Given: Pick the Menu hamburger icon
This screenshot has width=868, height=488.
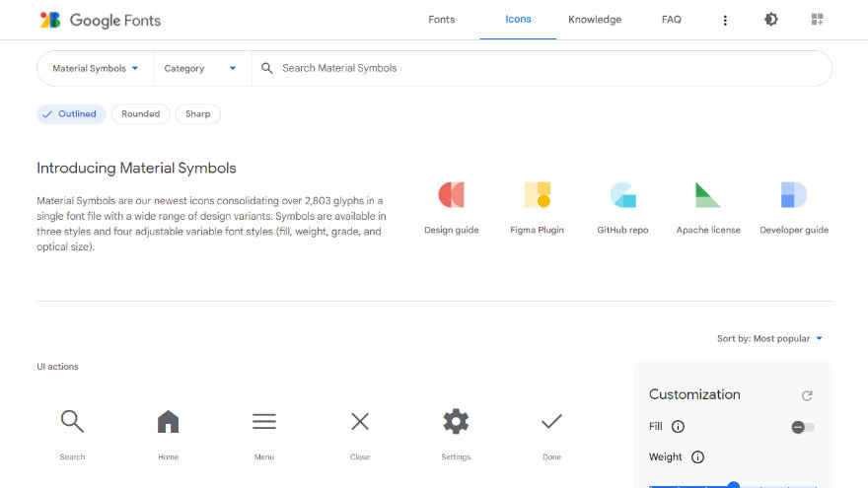Looking at the screenshot, I should (263, 422).
